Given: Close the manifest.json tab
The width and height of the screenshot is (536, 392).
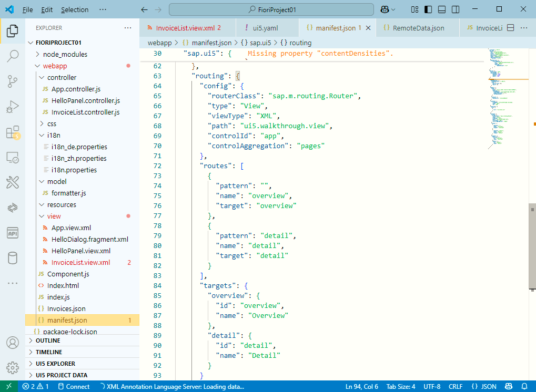Looking at the screenshot, I should tap(368, 28).
